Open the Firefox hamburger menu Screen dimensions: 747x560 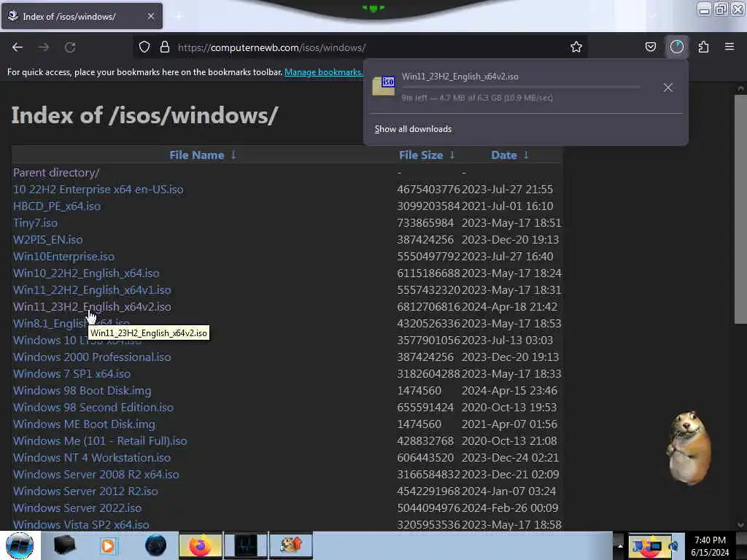729,47
